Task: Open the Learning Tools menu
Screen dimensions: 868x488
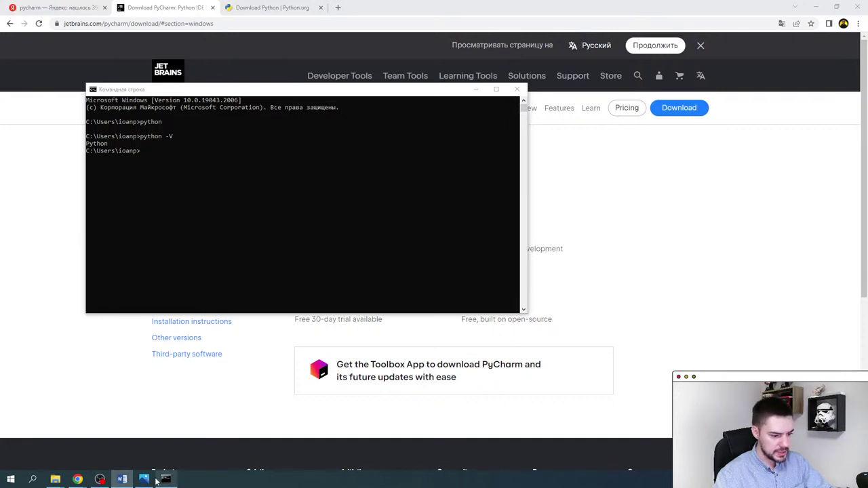Action: tap(468, 76)
